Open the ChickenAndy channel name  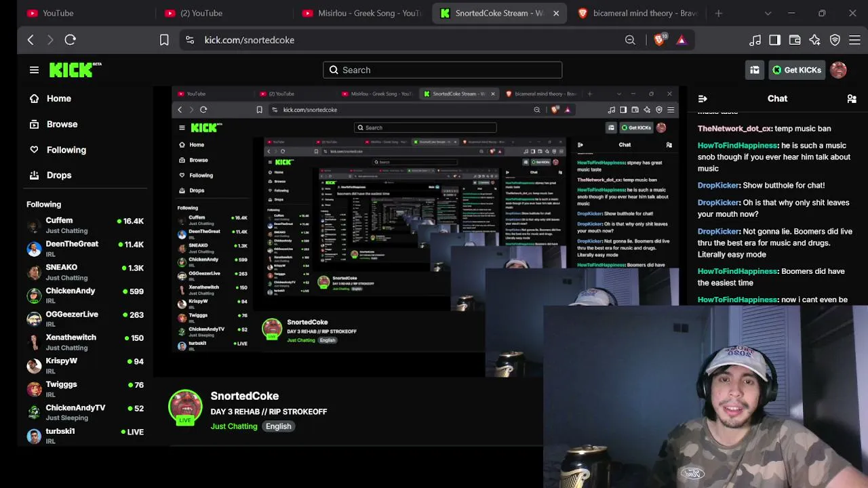click(71, 291)
